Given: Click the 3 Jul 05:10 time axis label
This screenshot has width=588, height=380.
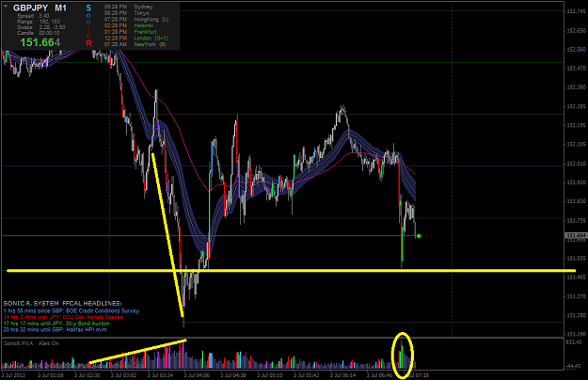Looking at the screenshot, I should coord(270,374).
